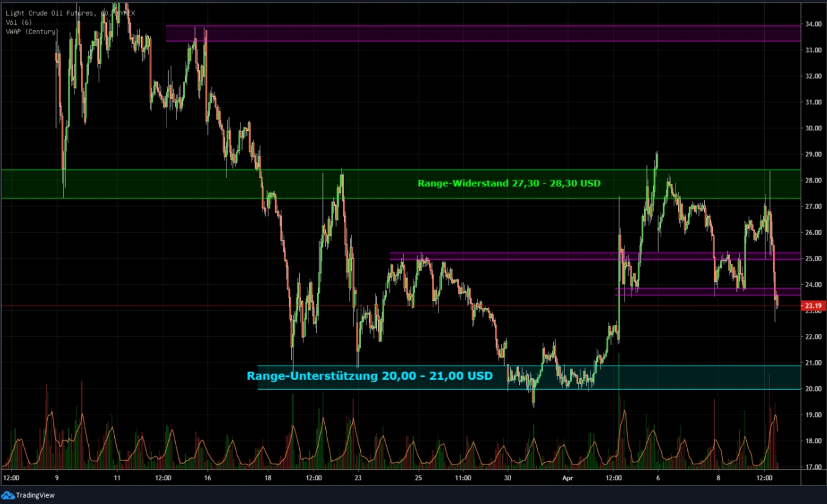This screenshot has width=827, height=504.
Task: Click the 11 date label on time axis
Action: [117, 479]
